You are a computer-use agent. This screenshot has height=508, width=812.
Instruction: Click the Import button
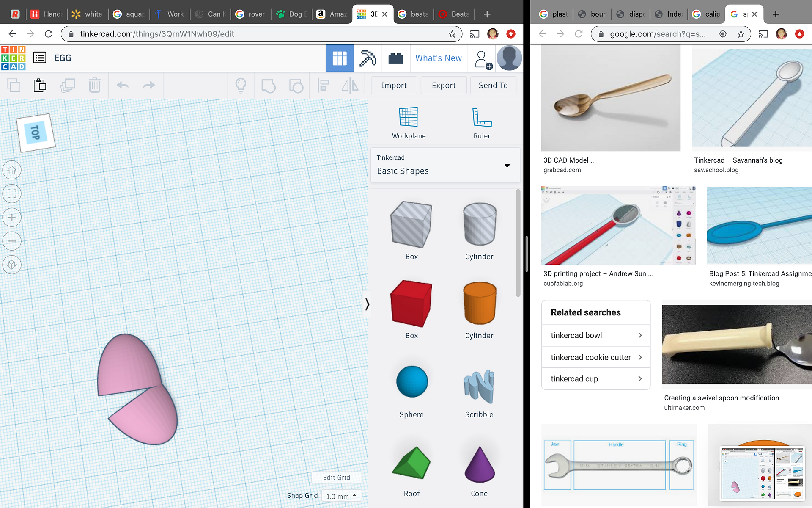[394, 86]
